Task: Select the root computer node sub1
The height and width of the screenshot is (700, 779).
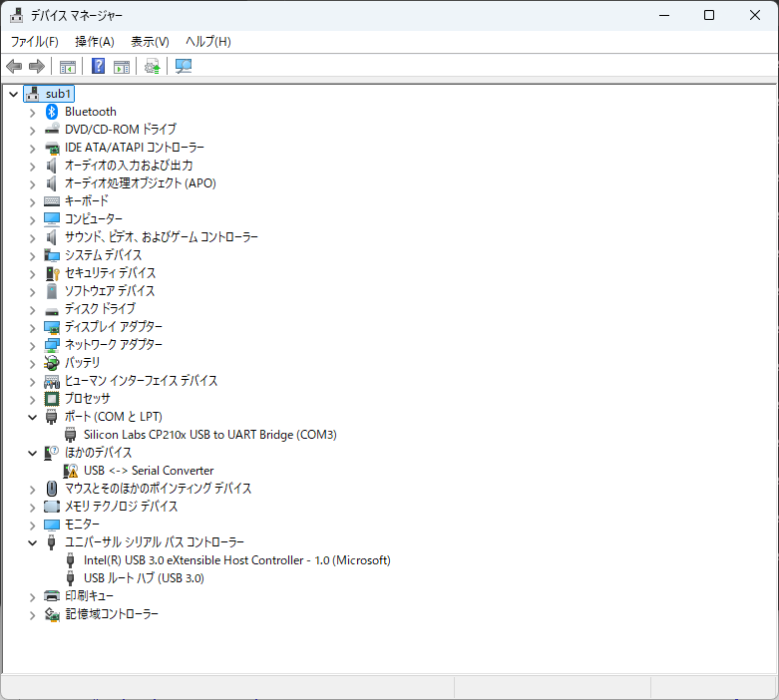Action: (59, 94)
